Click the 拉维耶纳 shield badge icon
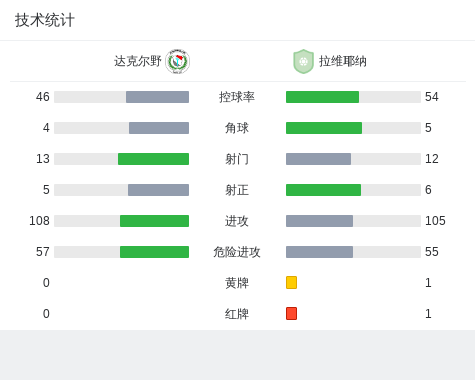Viewport: 475px width, 380px height. pos(303,61)
